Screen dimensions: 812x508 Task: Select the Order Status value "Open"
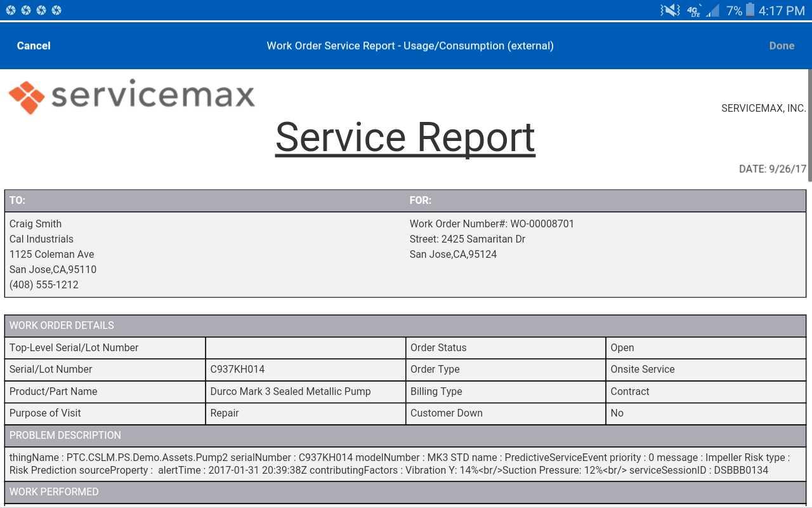(x=706, y=348)
